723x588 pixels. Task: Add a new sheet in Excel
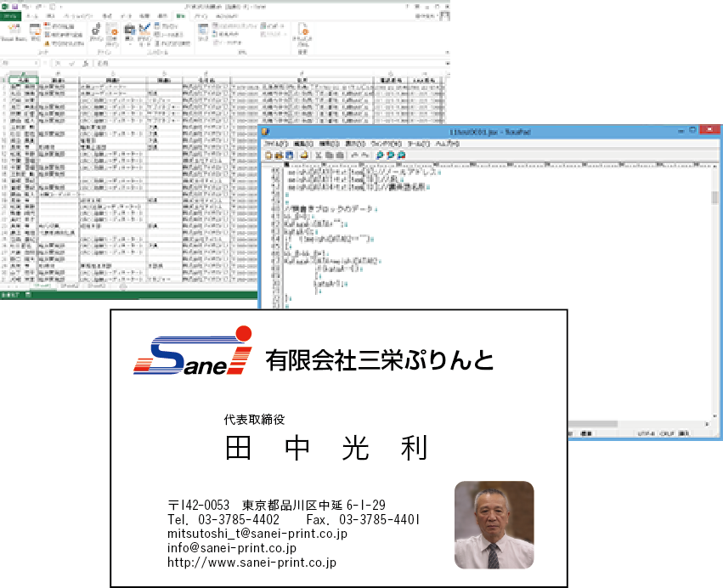[x=123, y=286]
